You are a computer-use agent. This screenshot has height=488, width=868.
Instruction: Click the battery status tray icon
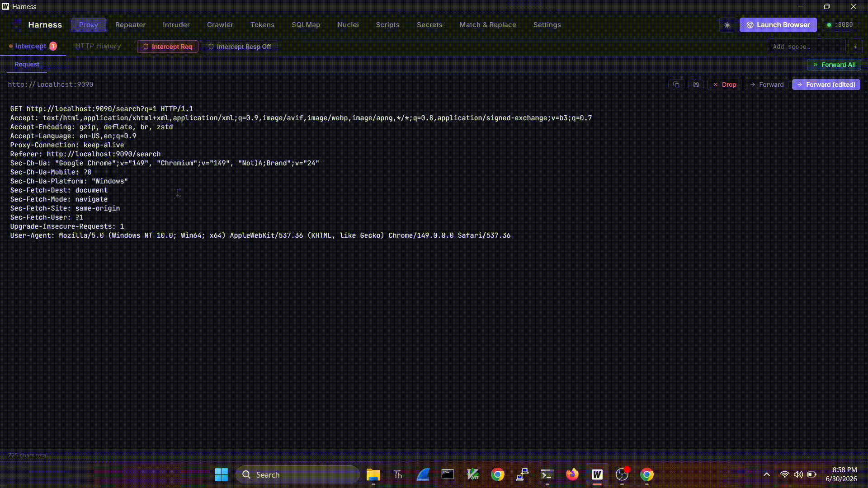tap(812, 474)
